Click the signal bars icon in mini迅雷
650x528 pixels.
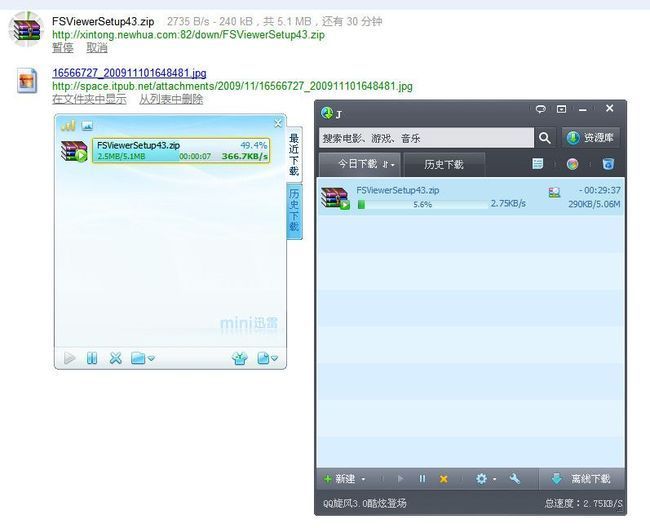coord(68,125)
